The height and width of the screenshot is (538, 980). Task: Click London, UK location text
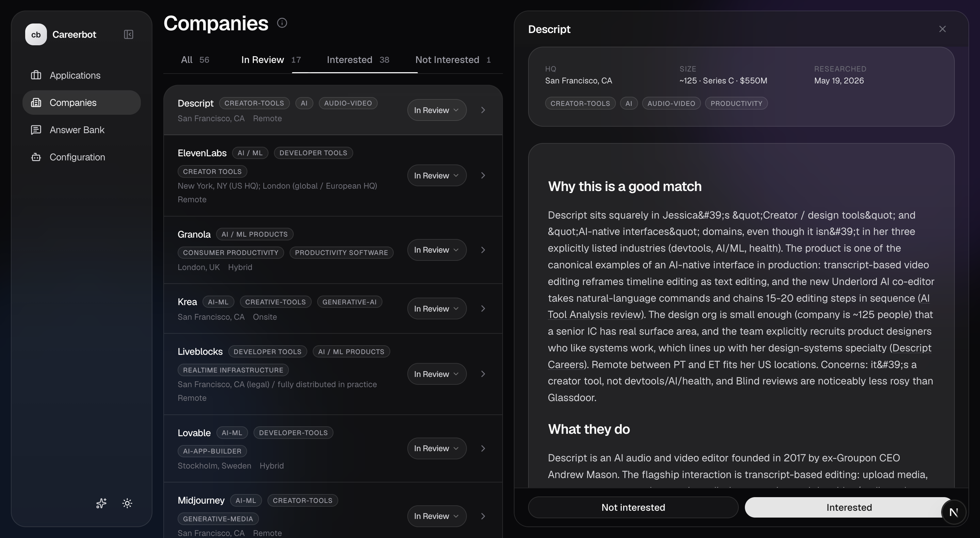point(199,267)
